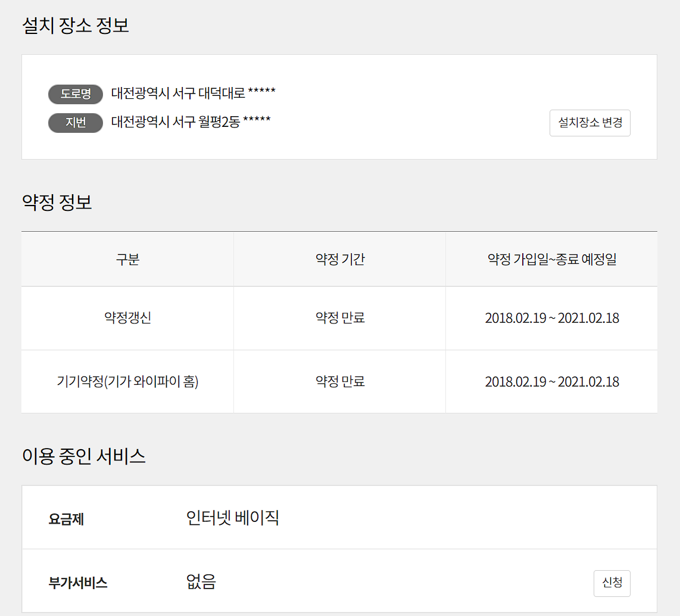
Task: Select the 약정갱신 row label
Action: point(127,318)
